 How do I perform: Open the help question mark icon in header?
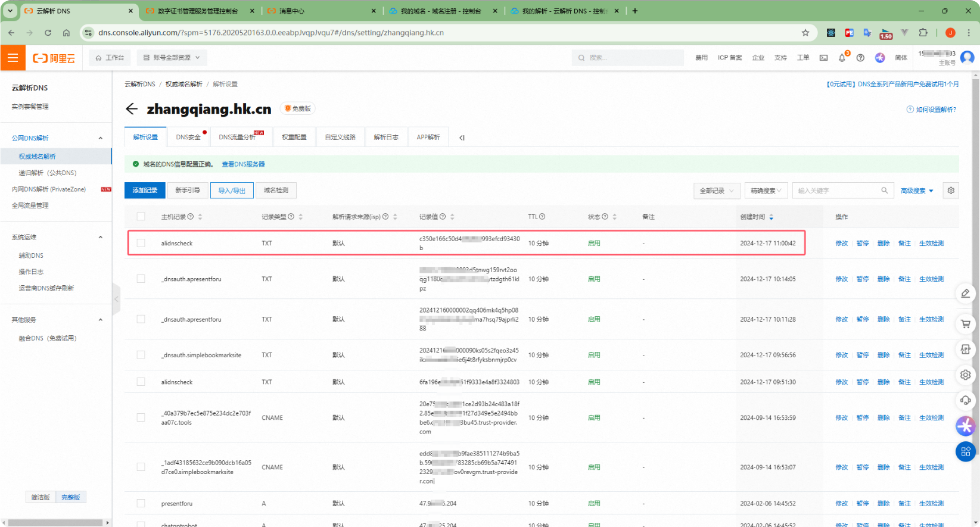[860, 58]
